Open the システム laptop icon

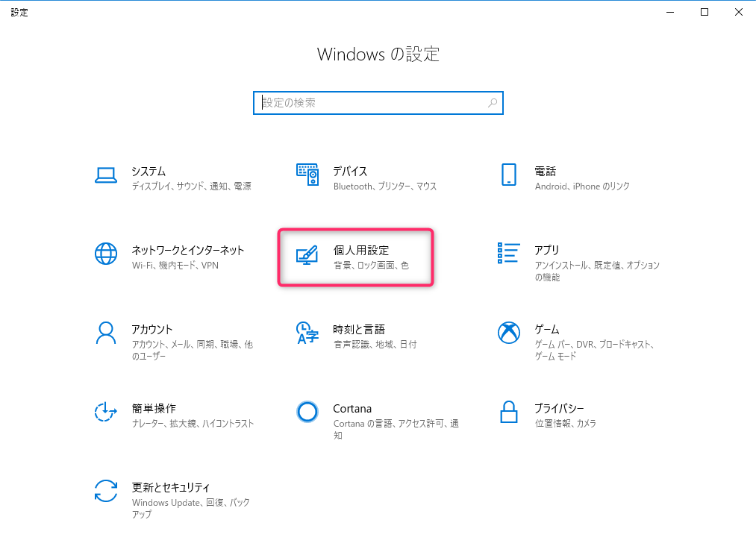105,175
